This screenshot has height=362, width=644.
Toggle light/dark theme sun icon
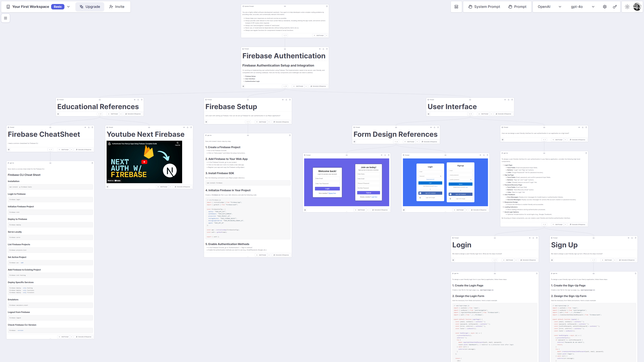pyautogui.click(x=627, y=7)
